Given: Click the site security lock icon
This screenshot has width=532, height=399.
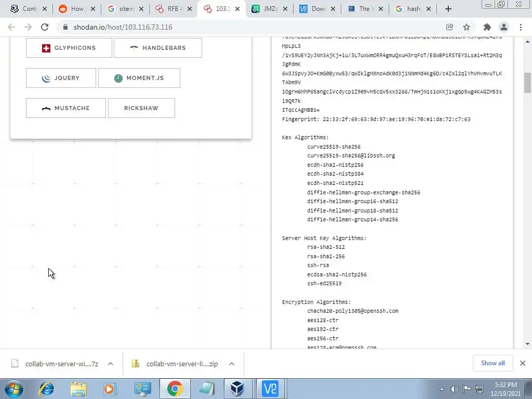Looking at the screenshot, I should (65, 27).
